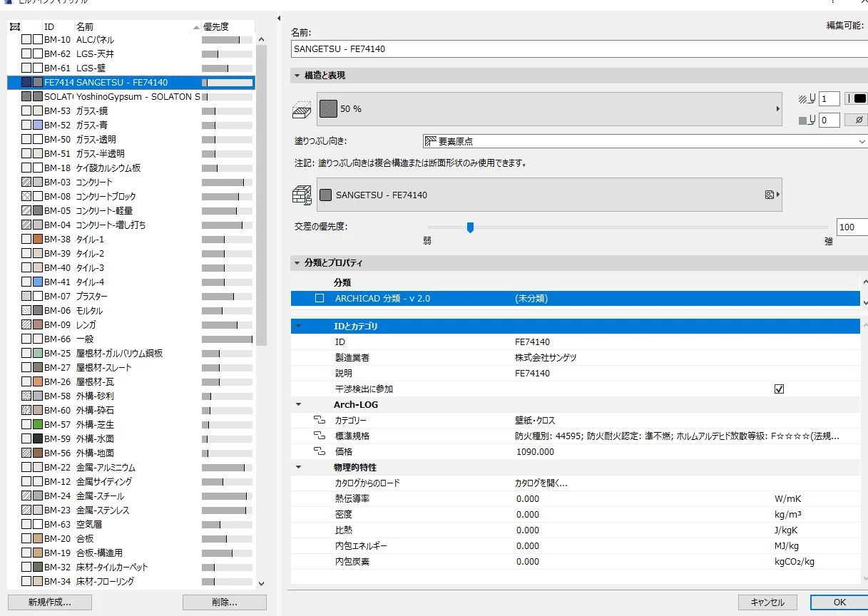Collapse the Arch-LOG group
The image size is (868, 616).
point(299,405)
